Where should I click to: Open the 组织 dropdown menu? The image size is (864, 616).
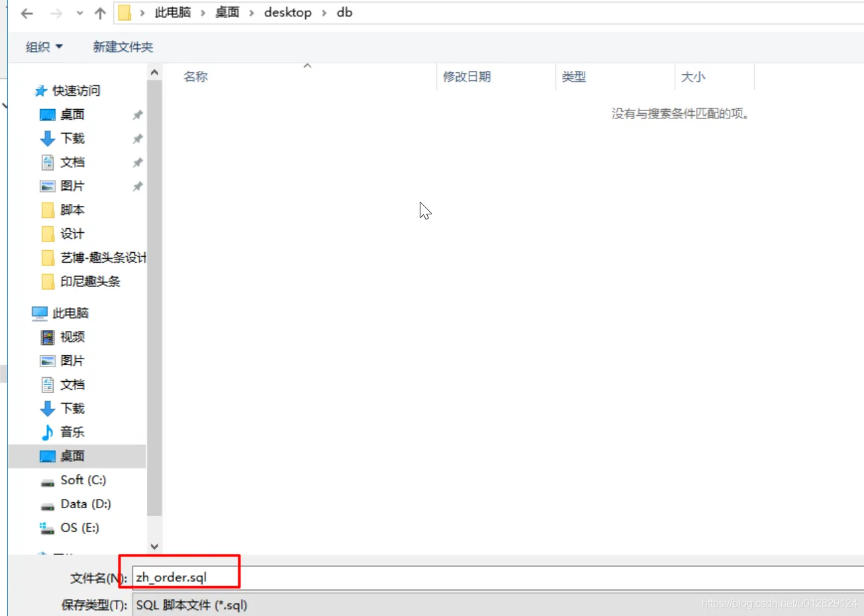[44, 47]
